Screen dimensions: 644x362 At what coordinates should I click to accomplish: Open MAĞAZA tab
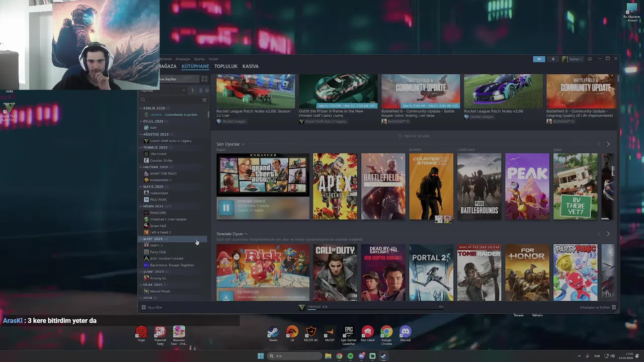pyautogui.click(x=168, y=66)
